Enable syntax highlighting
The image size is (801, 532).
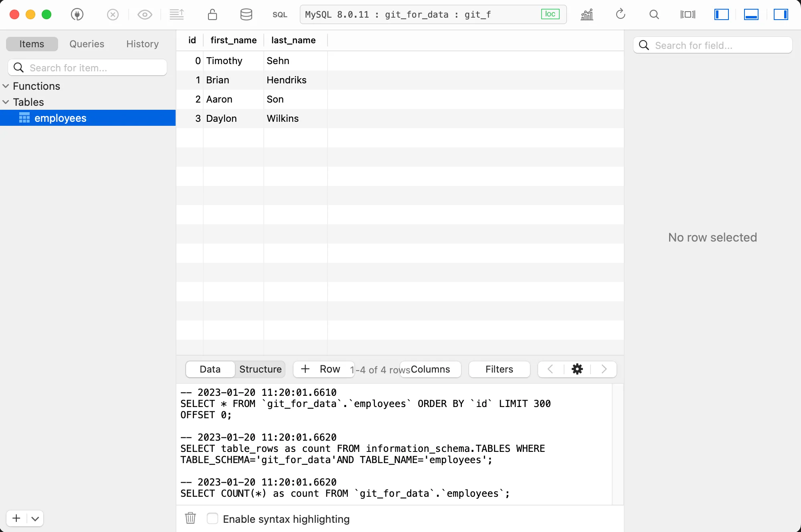[x=212, y=518]
